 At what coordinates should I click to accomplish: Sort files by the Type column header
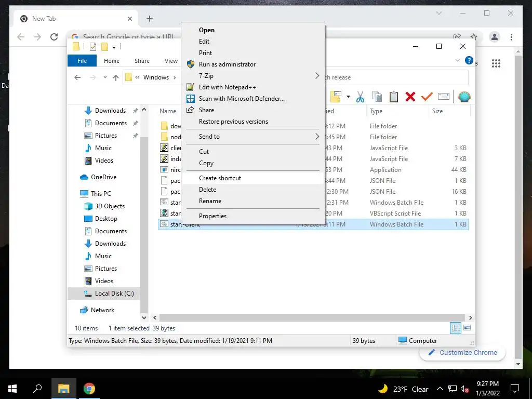(397, 111)
